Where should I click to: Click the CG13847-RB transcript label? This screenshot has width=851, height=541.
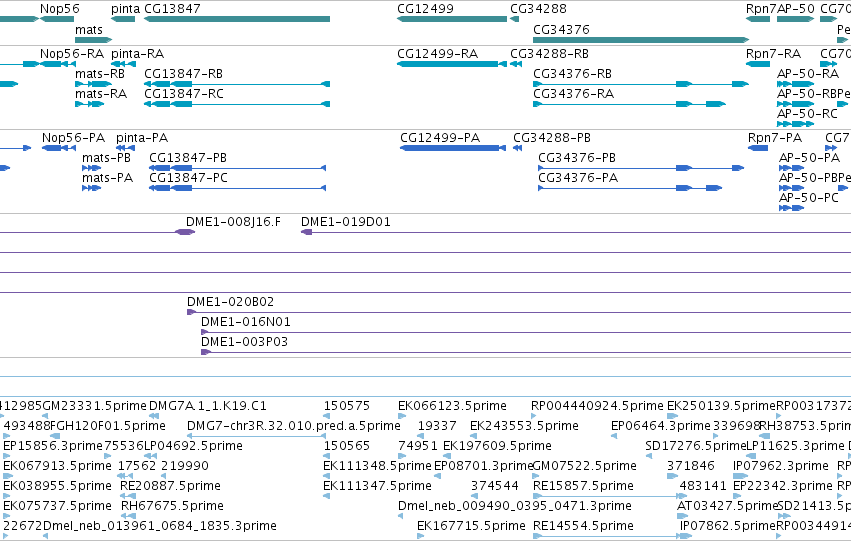[183, 74]
